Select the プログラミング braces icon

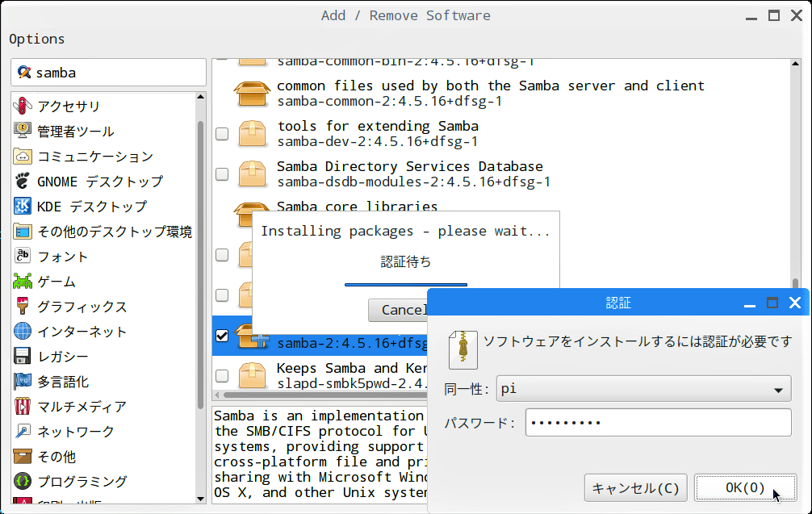(x=23, y=482)
